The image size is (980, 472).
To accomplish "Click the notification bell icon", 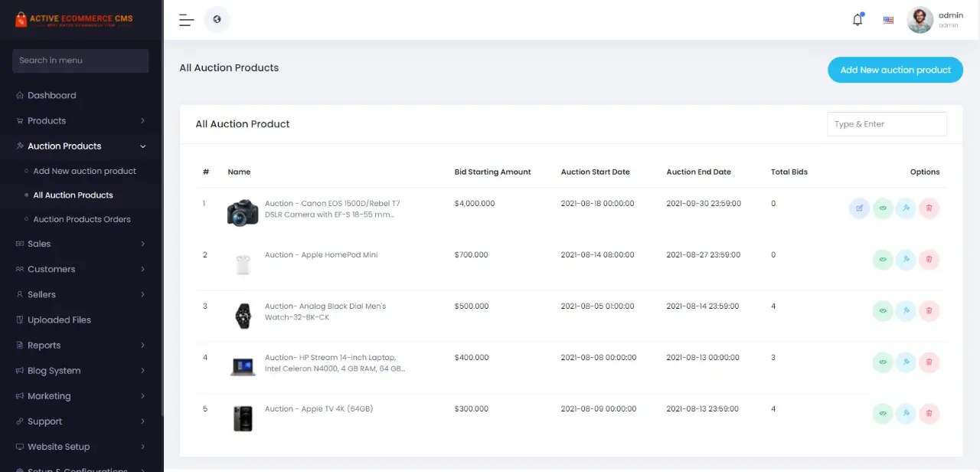I will click(x=857, y=20).
